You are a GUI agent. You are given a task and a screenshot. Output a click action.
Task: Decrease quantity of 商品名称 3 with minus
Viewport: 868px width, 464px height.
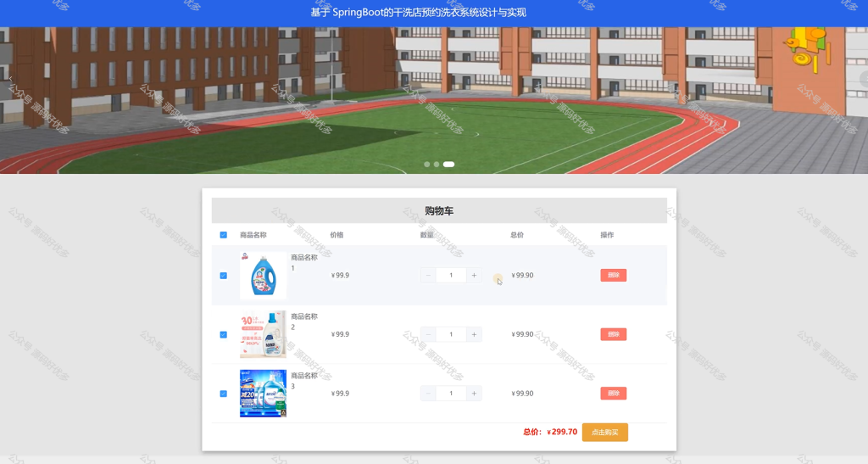tap(428, 394)
